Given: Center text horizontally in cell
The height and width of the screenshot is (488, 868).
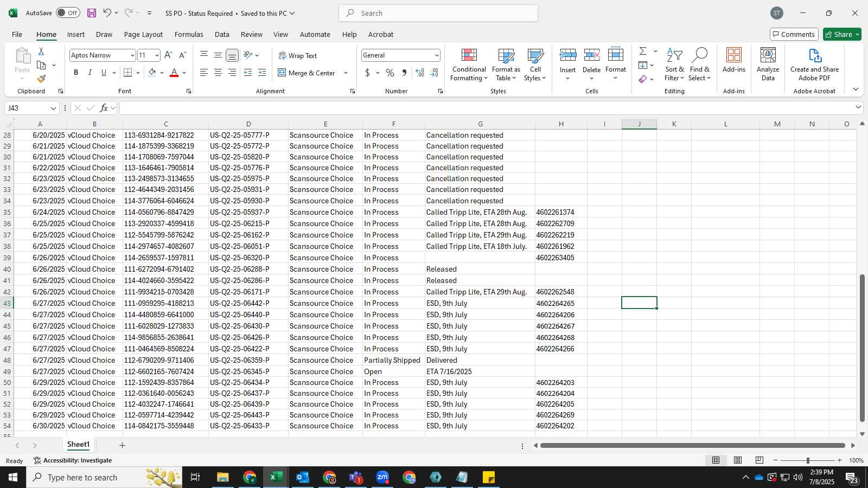Looking at the screenshot, I should point(218,73).
